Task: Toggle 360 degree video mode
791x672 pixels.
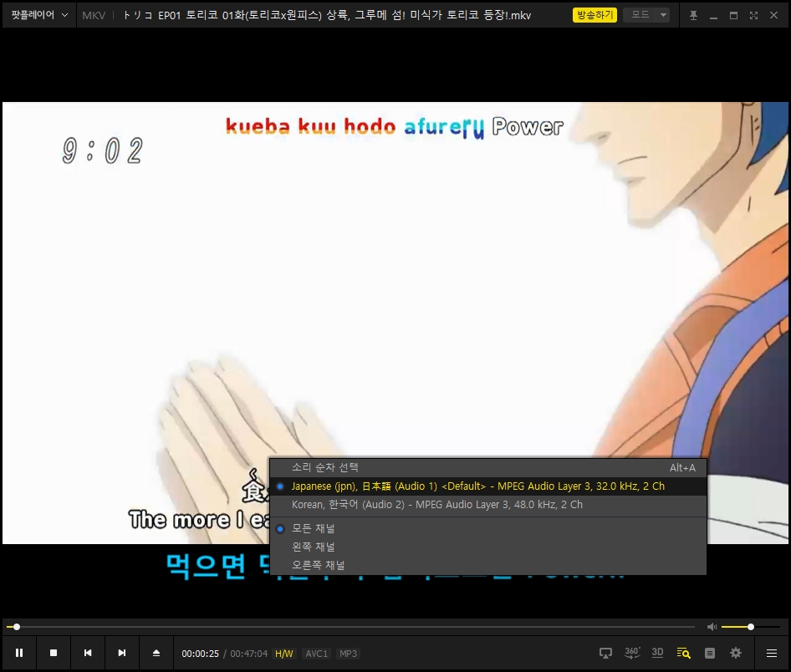Action: coord(632,653)
